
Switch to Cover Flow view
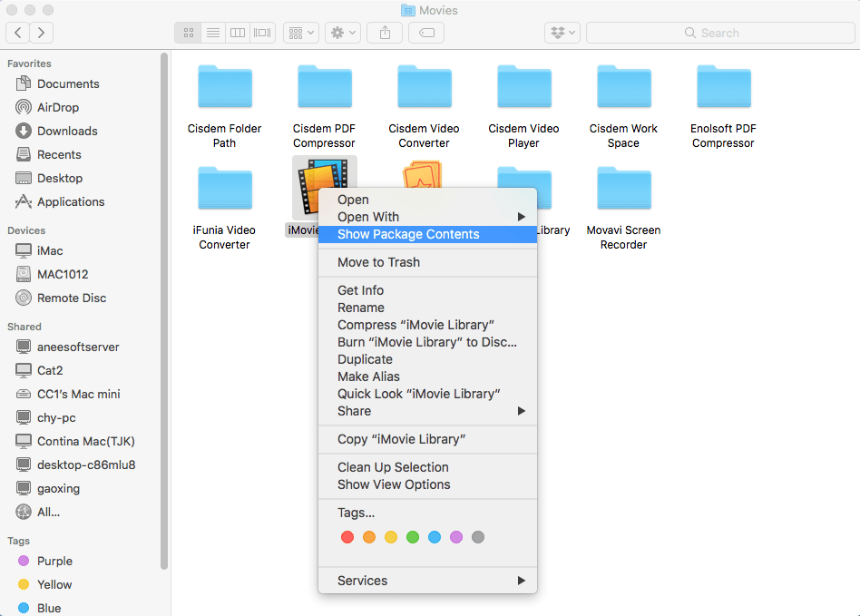click(x=261, y=33)
